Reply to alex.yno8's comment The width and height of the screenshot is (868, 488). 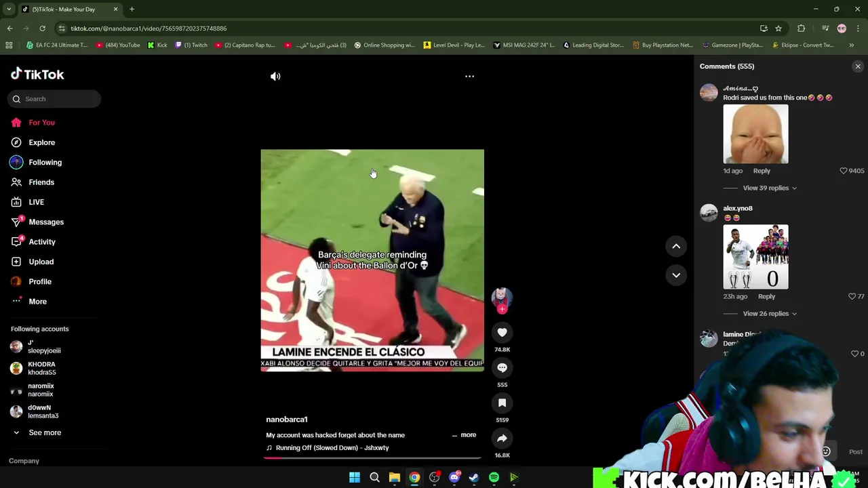(766, 296)
